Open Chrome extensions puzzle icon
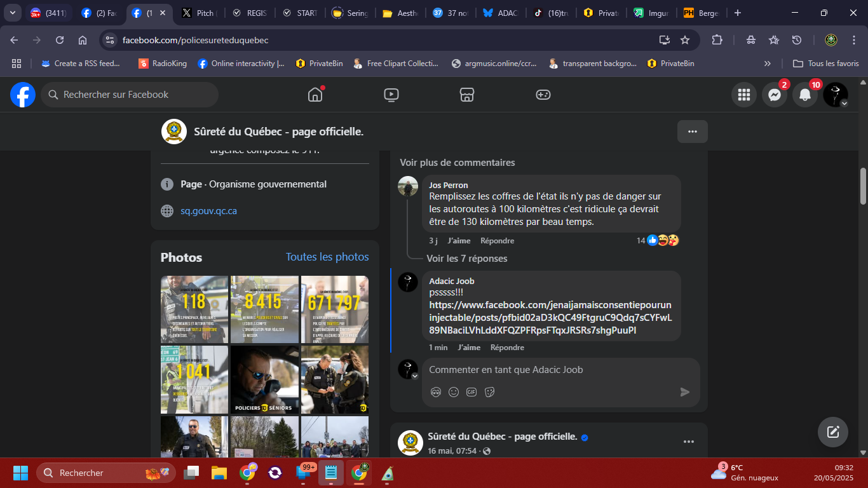Screen dimensions: 868x488 pyautogui.click(x=717, y=40)
